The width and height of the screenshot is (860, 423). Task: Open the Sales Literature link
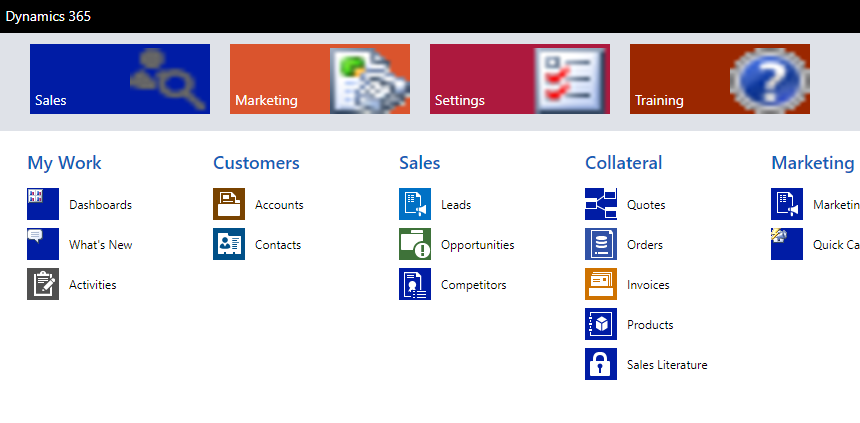tap(667, 365)
